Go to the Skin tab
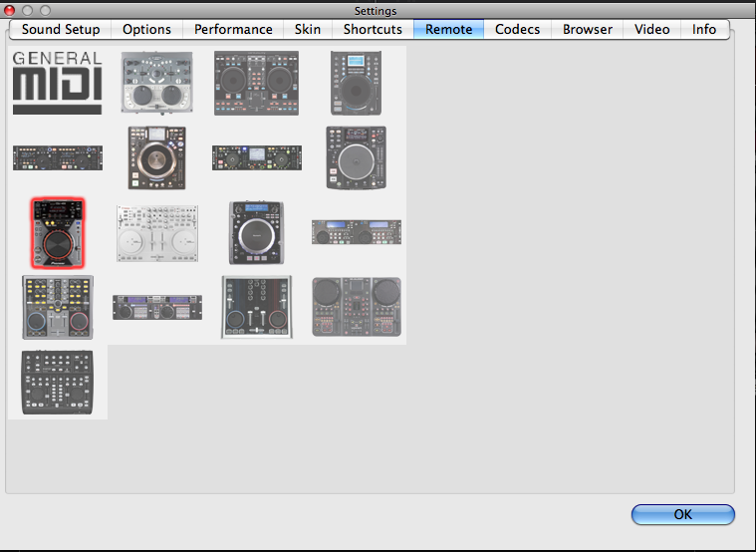The image size is (756, 552). point(308,29)
